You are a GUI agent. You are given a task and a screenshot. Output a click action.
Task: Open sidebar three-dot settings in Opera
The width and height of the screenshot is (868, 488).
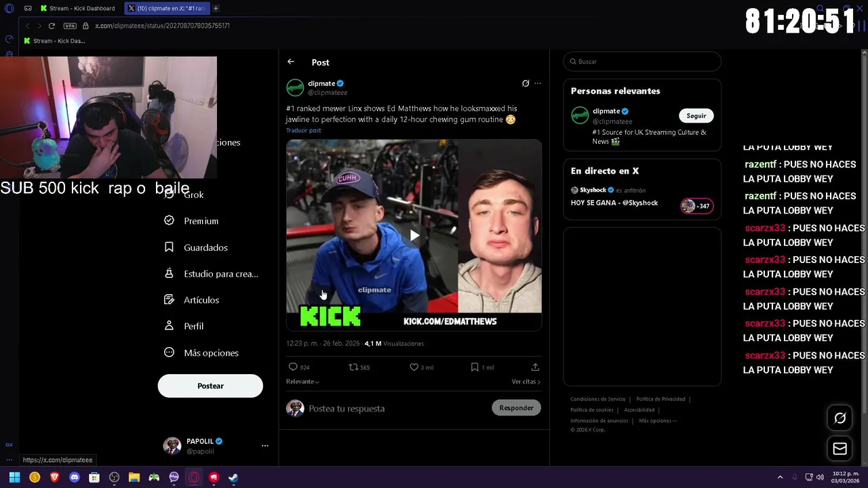9,460
